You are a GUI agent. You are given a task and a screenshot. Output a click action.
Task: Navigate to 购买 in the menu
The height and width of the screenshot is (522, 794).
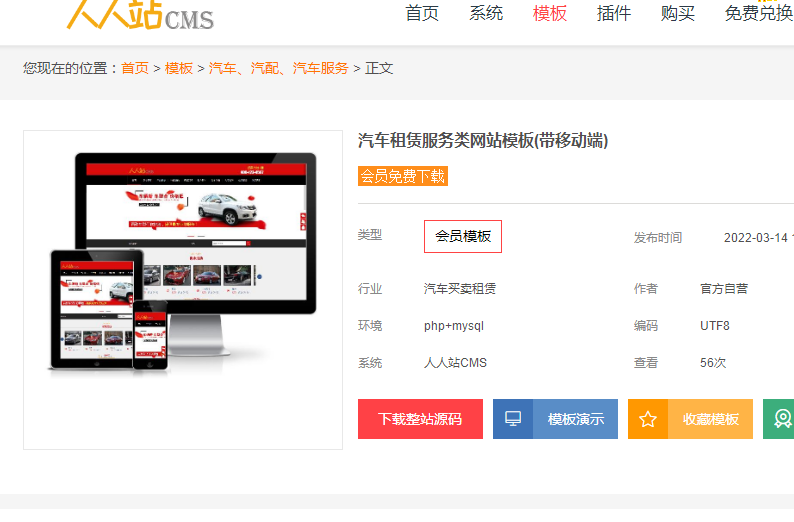(x=678, y=13)
